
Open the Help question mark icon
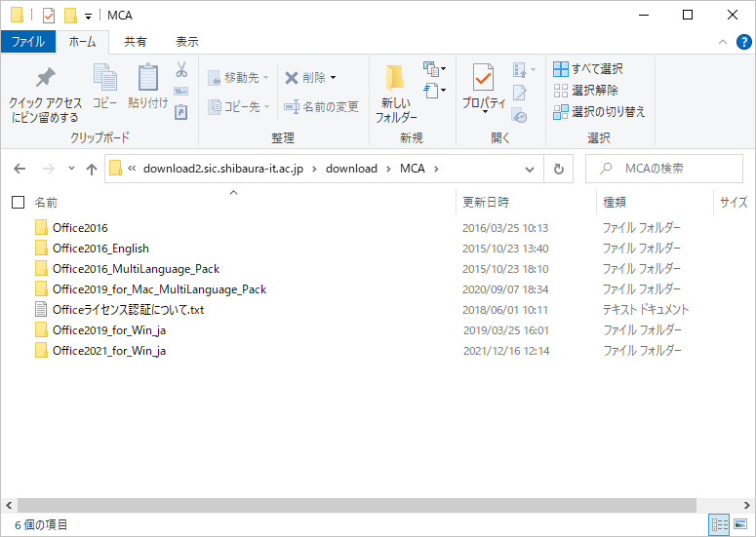(744, 42)
